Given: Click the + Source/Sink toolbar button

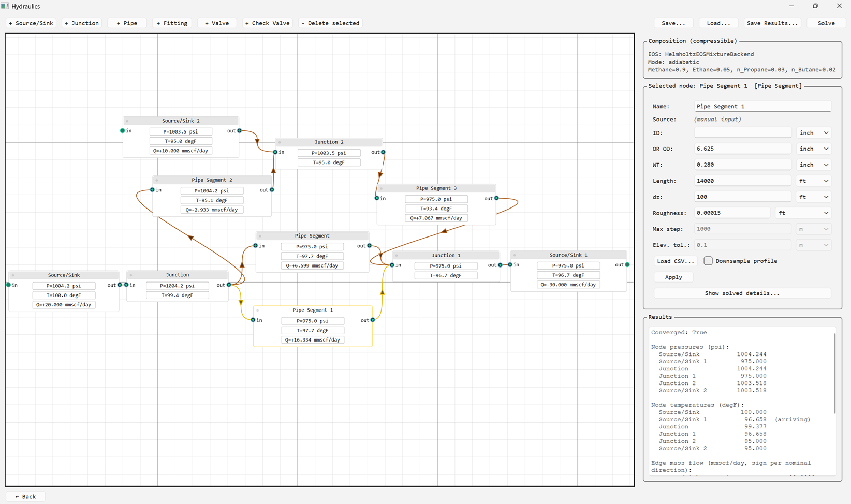Looking at the screenshot, I should pyautogui.click(x=31, y=23).
